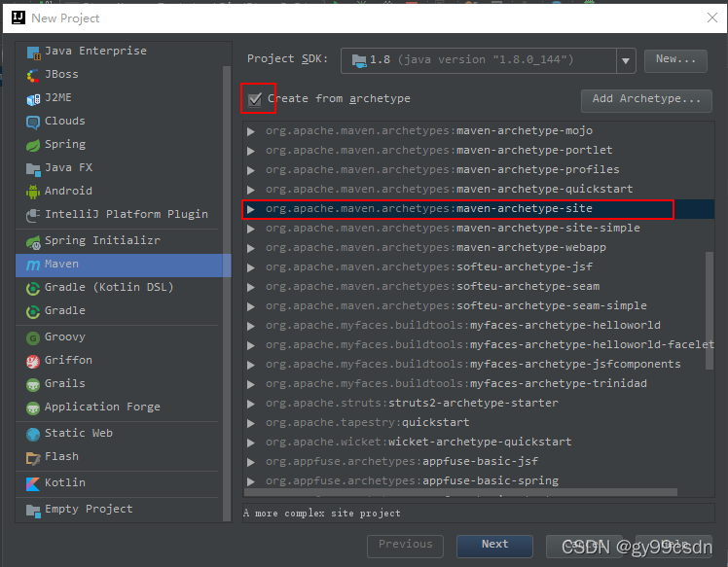Select the Grails project icon

(x=33, y=384)
